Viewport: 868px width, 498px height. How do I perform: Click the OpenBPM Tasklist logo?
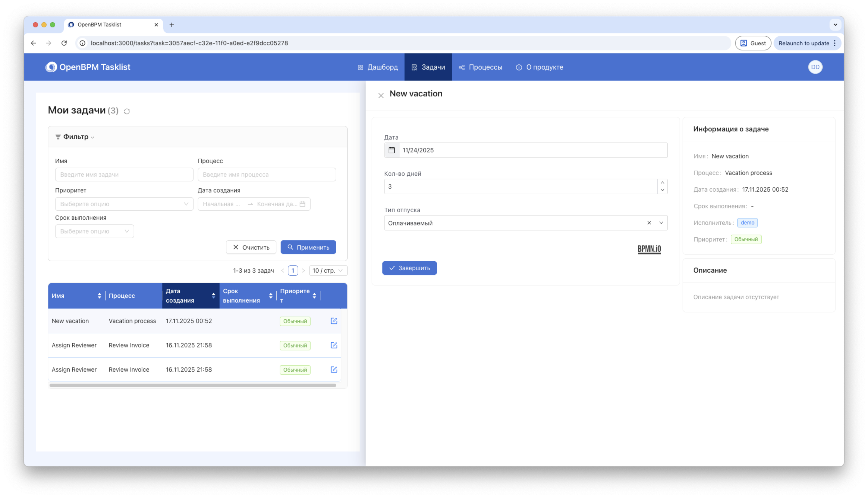coord(88,67)
